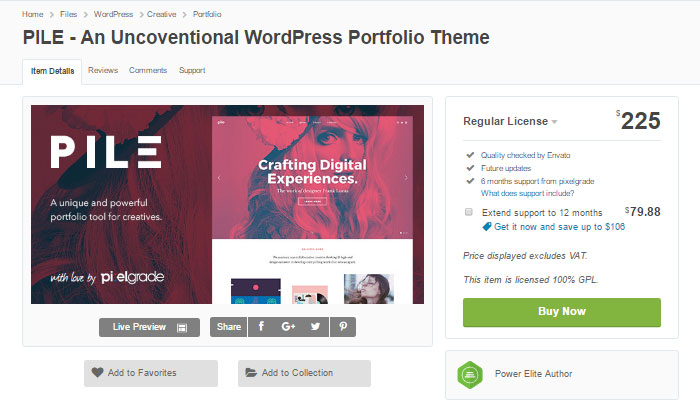Click the $79.88 extended support price
This screenshot has height=409, width=700.
click(643, 212)
